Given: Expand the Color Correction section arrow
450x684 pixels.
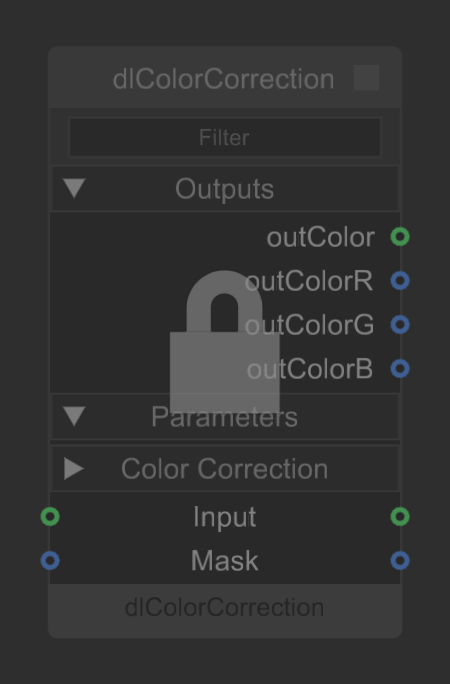Looking at the screenshot, I should (74, 469).
